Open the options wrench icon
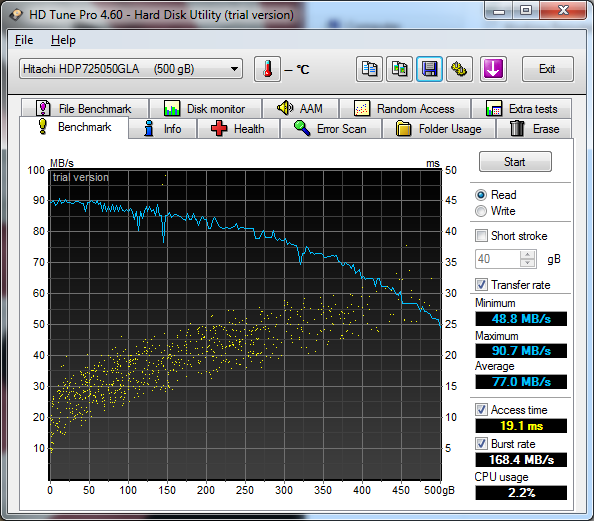The image size is (594, 521). [x=459, y=69]
